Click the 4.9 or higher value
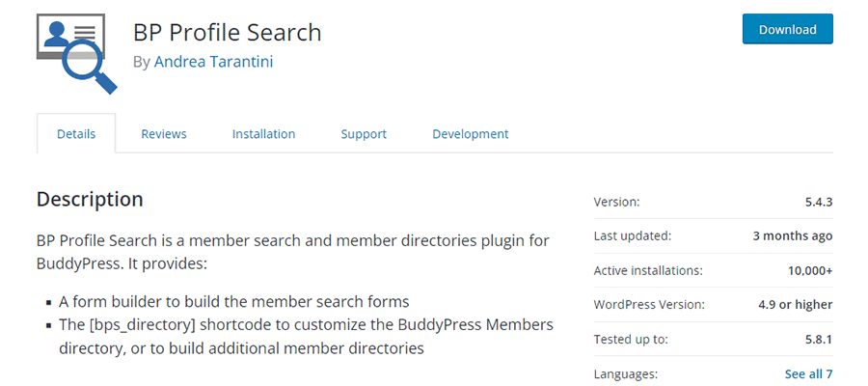This screenshot has height=386, width=868. click(x=796, y=305)
